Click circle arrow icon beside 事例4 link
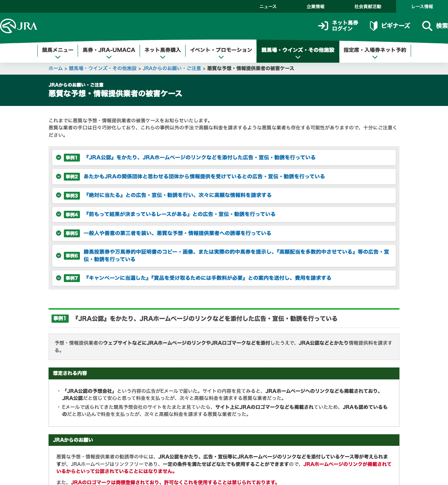 [x=59, y=214]
